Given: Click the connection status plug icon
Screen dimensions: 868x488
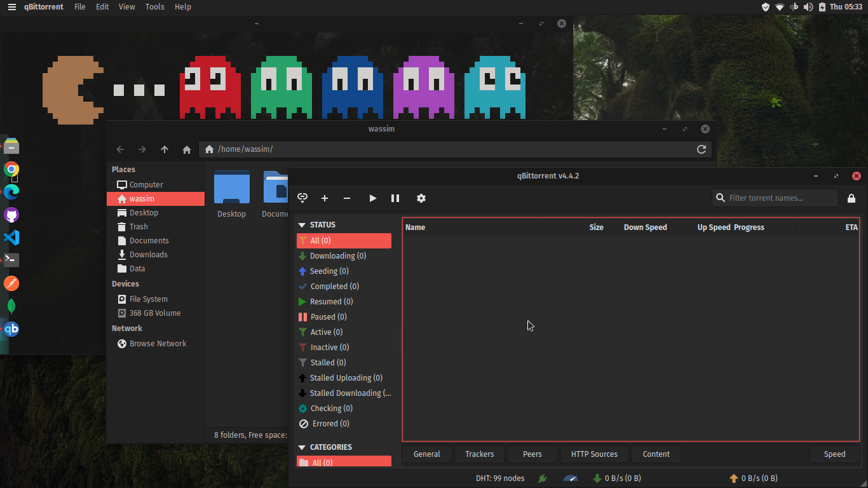Looking at the screenshot, I should click(543, 478).
